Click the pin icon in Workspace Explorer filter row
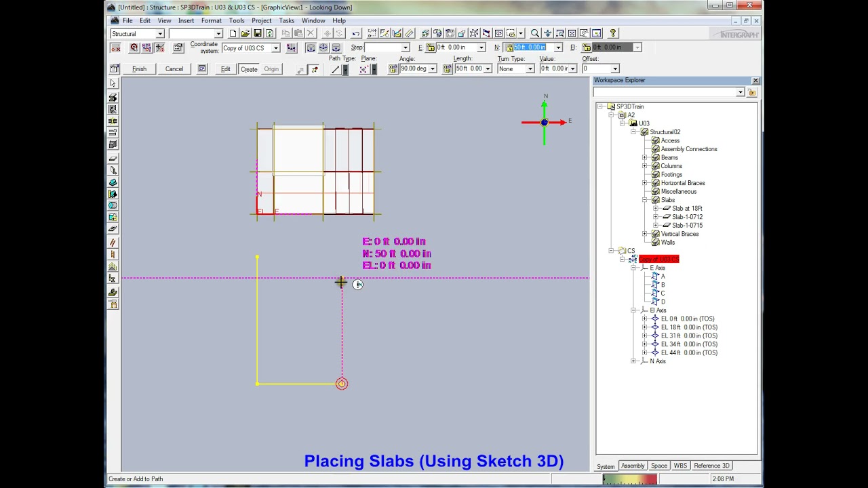 (x=752, y=92)
